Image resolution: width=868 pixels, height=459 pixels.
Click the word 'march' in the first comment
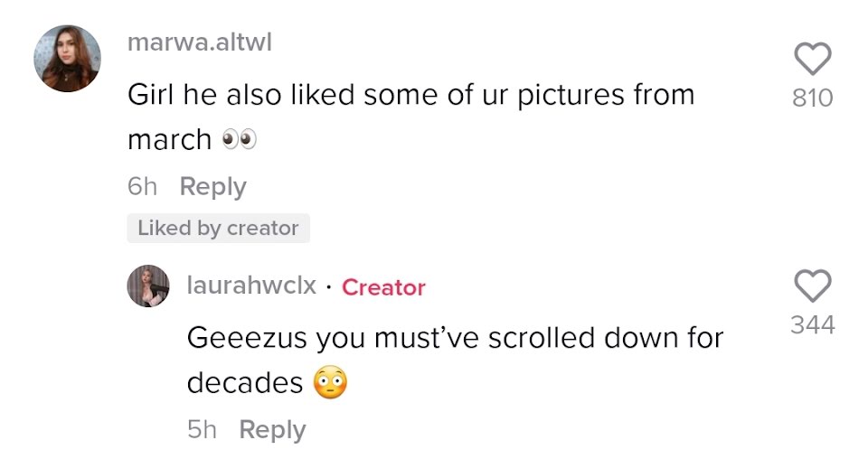[169, 140]
